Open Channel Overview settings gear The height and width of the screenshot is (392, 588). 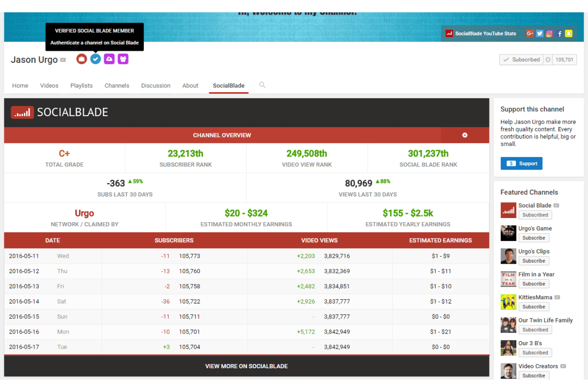pos(465,135)
